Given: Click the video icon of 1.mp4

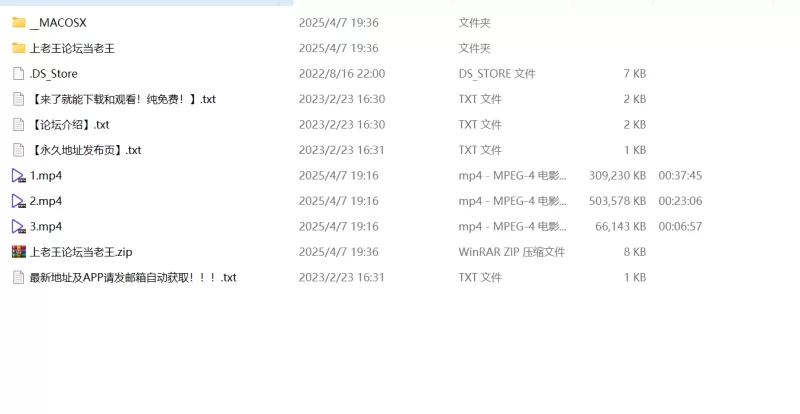Looking at the screenshot, I should (x=19, y=176).
